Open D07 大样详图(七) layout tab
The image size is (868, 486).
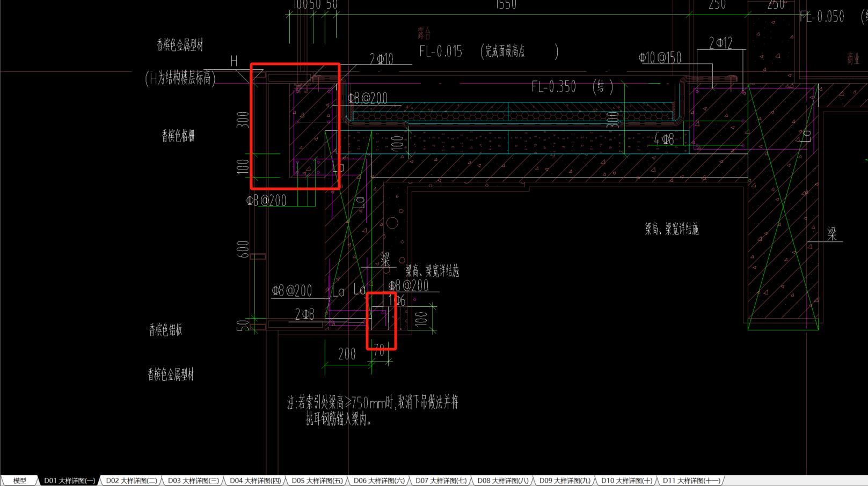tap(441, 481)
